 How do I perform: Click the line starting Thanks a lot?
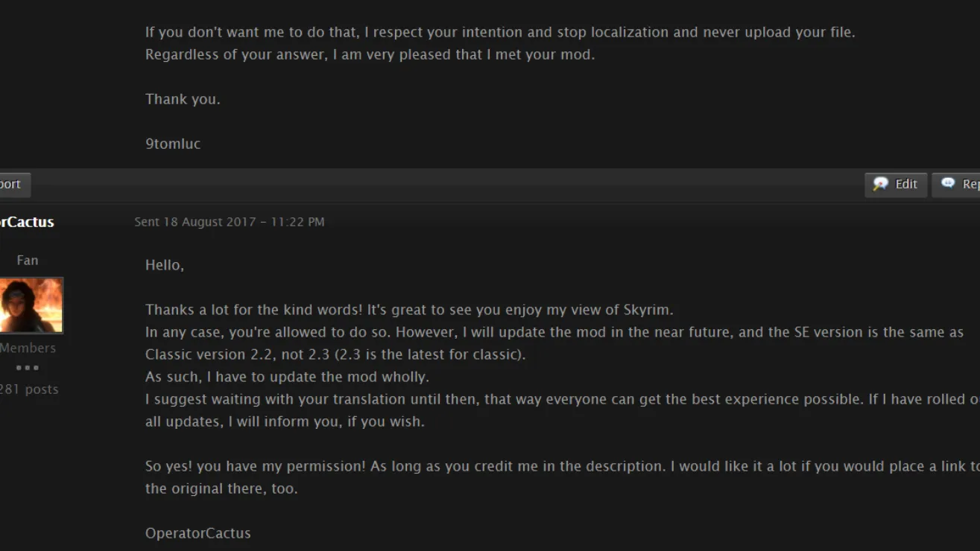pyautogui.click(x=409, y=310)
